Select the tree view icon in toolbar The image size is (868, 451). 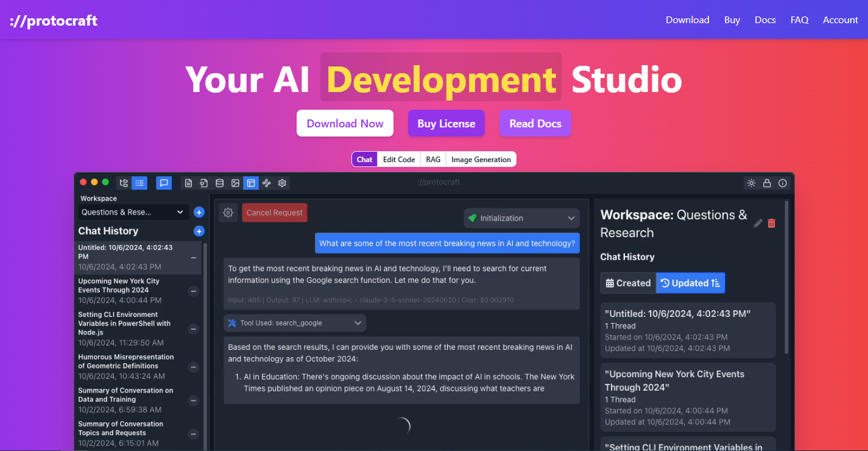[124, 183]
